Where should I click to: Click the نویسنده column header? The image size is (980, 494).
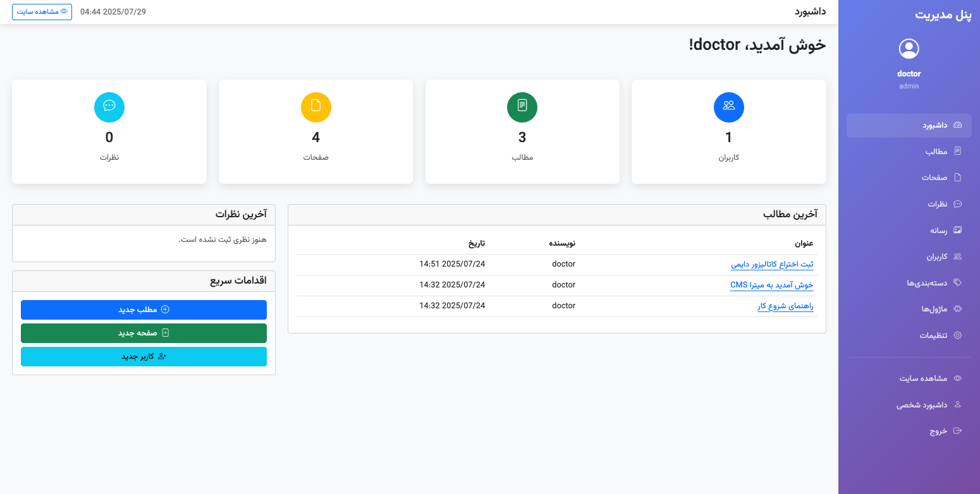click(x=562, y=243)
